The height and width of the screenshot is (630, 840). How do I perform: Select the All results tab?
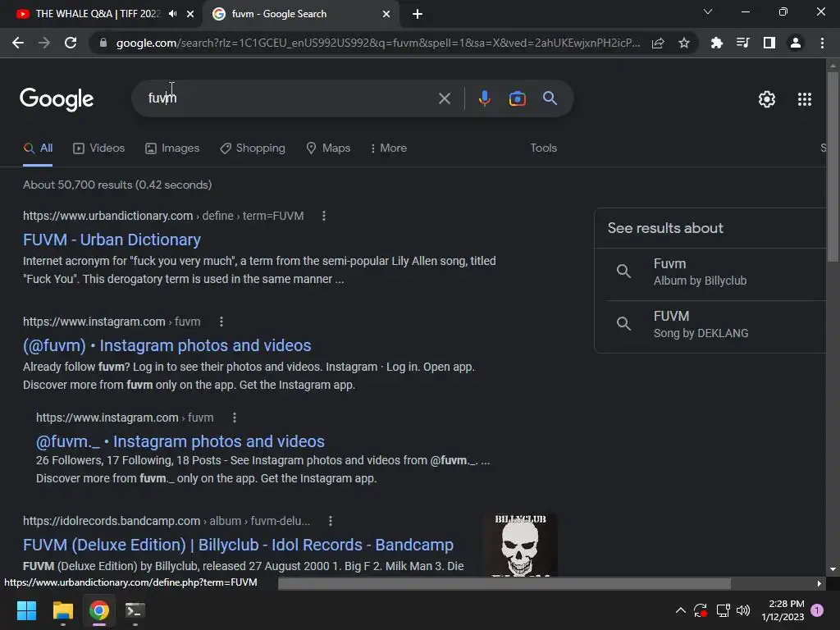38,148
